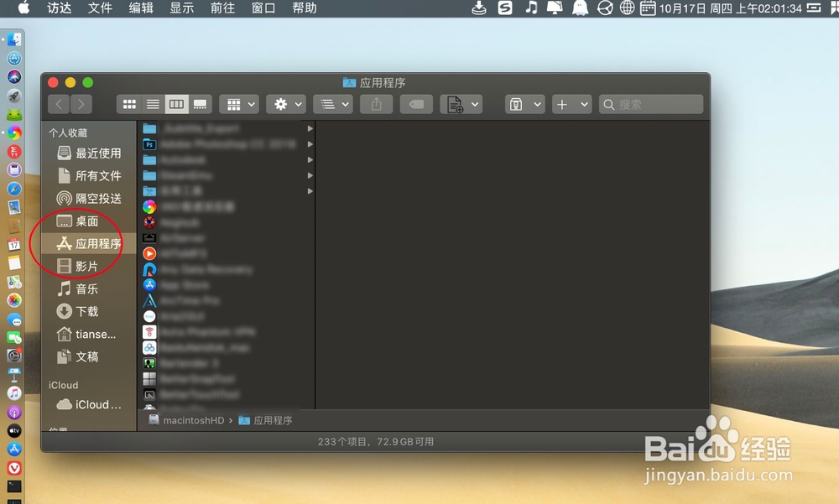The image size is (839, 504).
Task: Open the 编辑 menu
Action: (141, 8)
